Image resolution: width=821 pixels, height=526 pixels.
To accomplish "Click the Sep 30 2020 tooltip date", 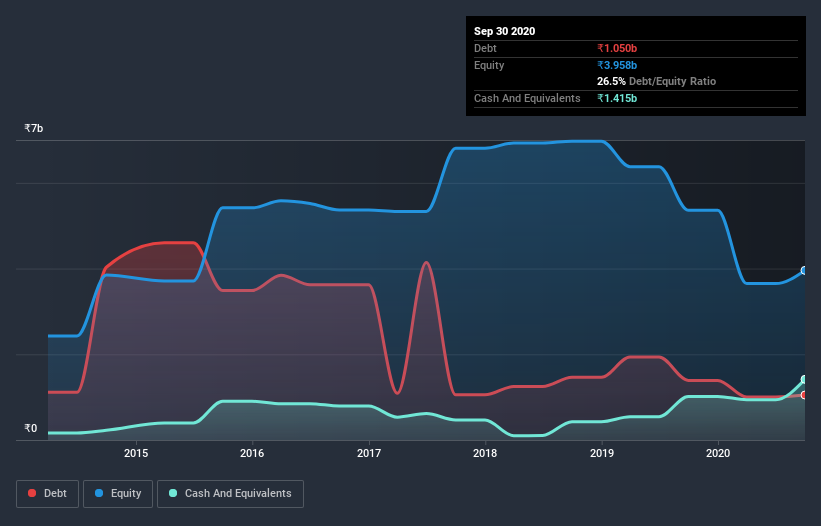I will (504, 31).
